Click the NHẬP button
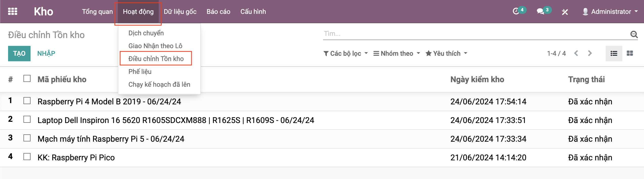Image resolution: width=644 pixels, height=179 pixels. [x=46, y=53]
